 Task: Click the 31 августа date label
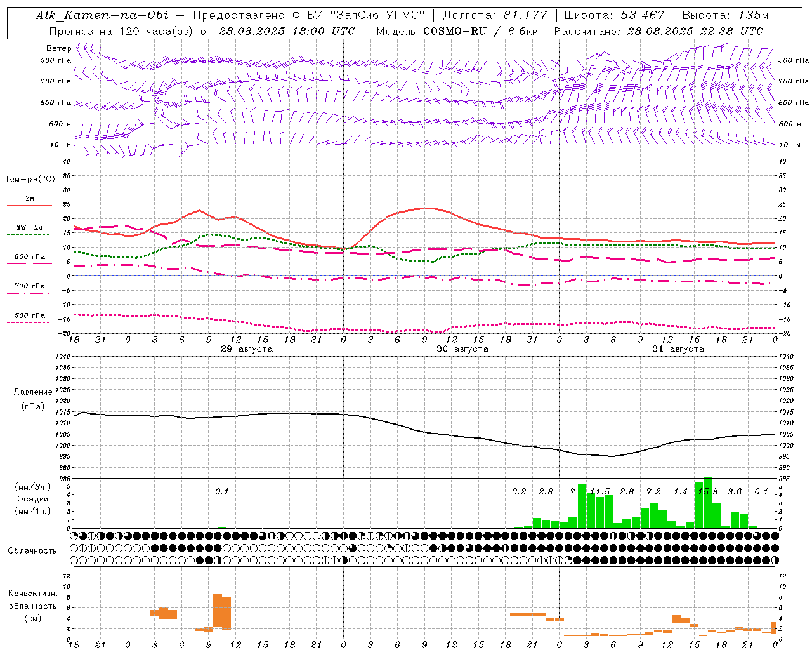[x=678, y=349]
